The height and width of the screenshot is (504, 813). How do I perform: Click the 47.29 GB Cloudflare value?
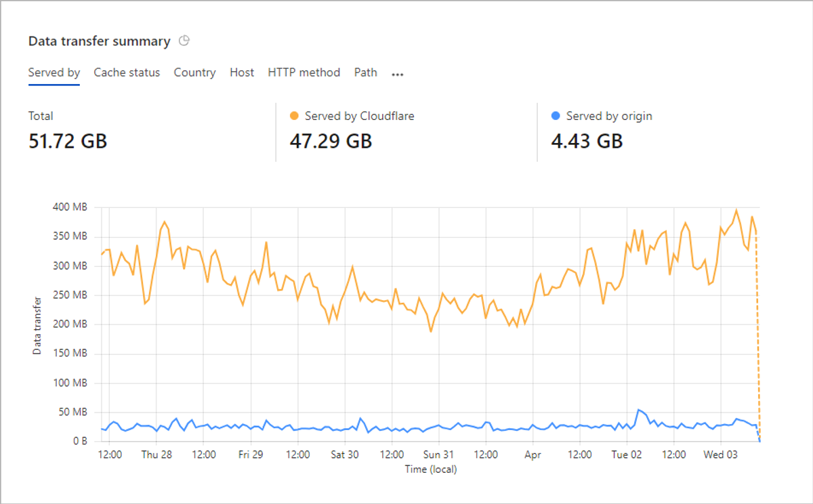[x=331, y=141]
